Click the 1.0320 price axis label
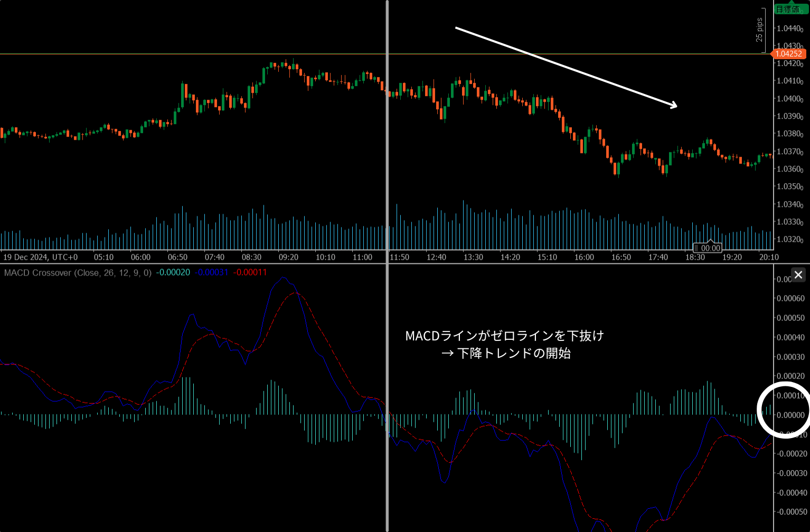Viewport: 810px width, 532px height. pyautogui.click(x=790, y=240)
